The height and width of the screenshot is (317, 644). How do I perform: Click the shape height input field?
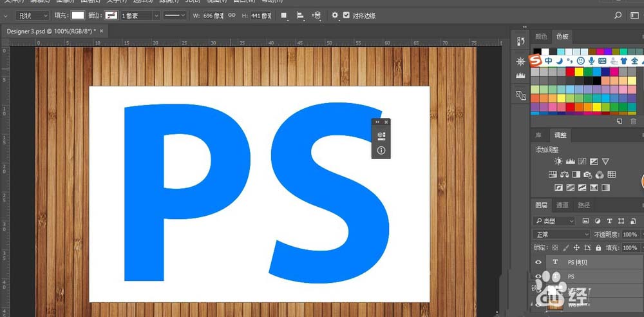(261, 15)
